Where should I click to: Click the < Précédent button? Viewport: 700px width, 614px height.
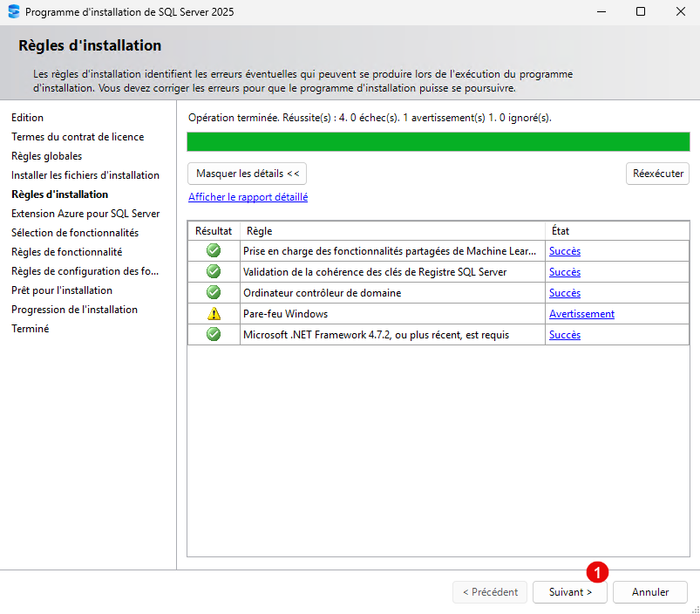pos(490,592)
